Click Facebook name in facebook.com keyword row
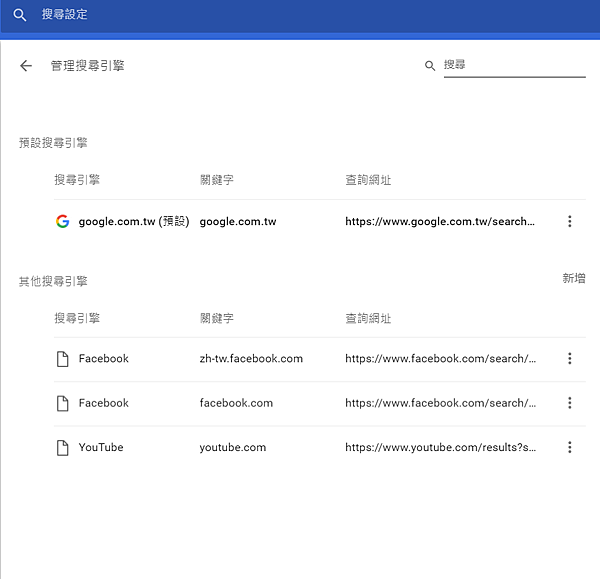 [x=104, y=403]
